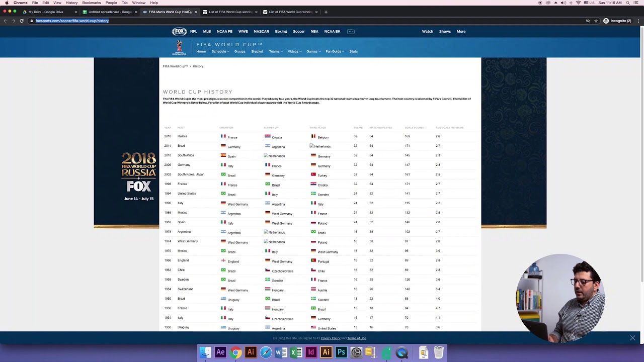Click the 2018 World Cup Russia Fox banner
644x362 pixels.
pos(138,177)
